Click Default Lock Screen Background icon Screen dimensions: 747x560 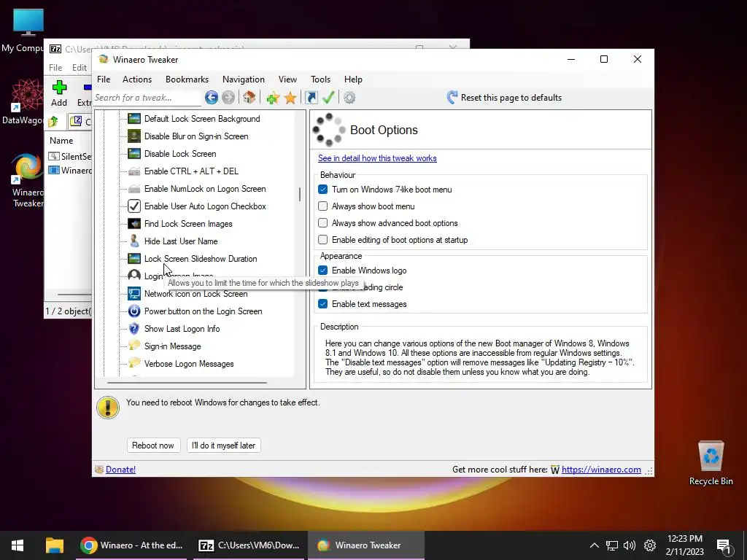pos(134,119)
